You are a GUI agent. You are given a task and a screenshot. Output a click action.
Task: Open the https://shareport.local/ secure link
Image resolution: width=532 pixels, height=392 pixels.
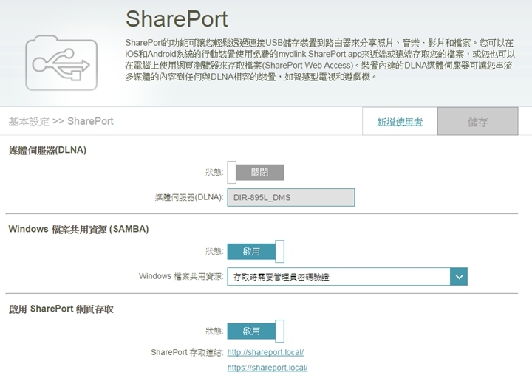[267, 368]
